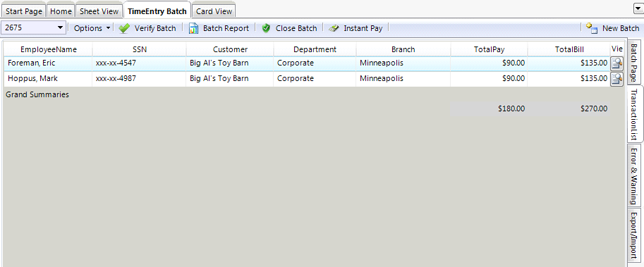Screen dimensions: 644x267
Task: Click the Verify Batch green checkmark icon
Action: click(124, 28)
